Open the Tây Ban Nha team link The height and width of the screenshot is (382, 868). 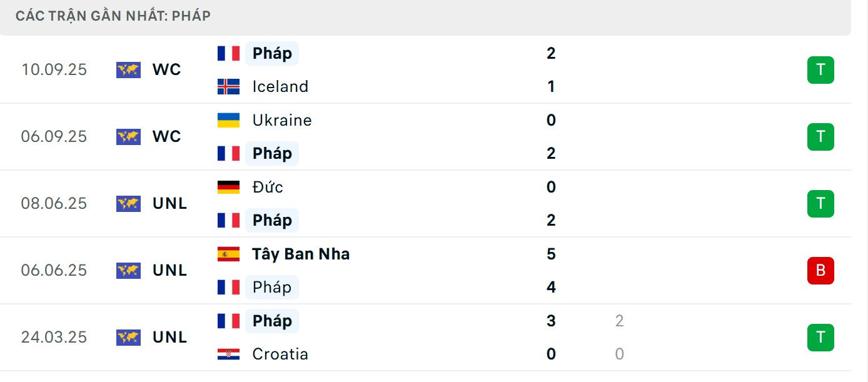click(301, 254)
